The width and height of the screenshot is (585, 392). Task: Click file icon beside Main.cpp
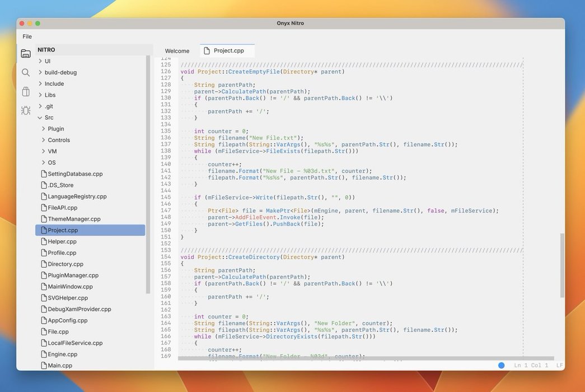coord(44,365)
